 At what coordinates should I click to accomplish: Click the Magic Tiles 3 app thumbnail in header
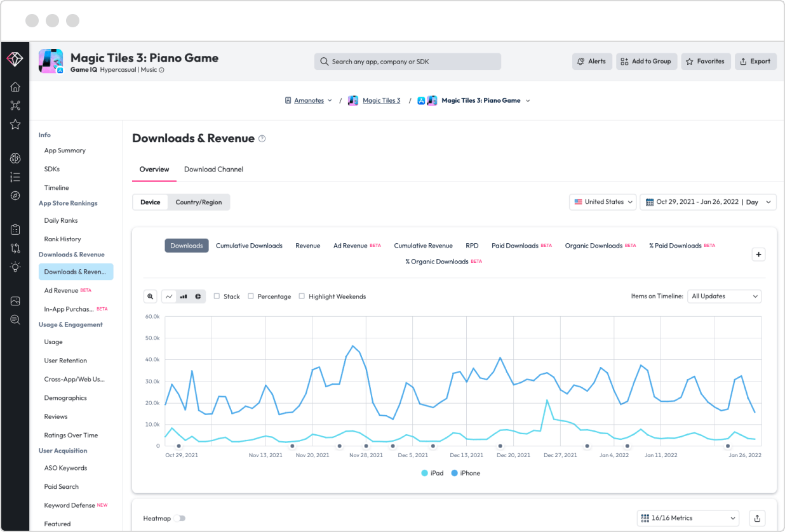(51, 62)
